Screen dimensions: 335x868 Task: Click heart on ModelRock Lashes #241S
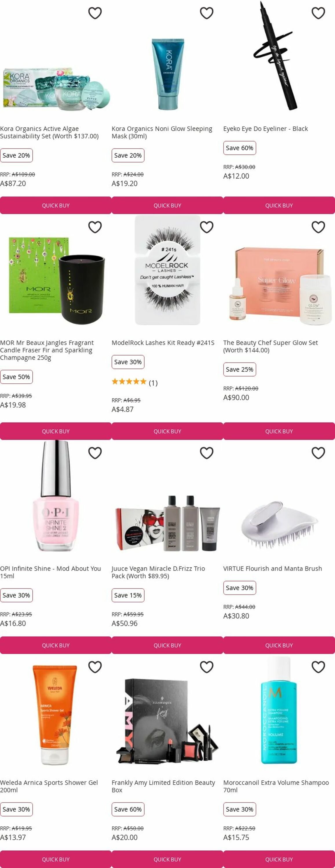pyautogui.click(x=206, y=227)
